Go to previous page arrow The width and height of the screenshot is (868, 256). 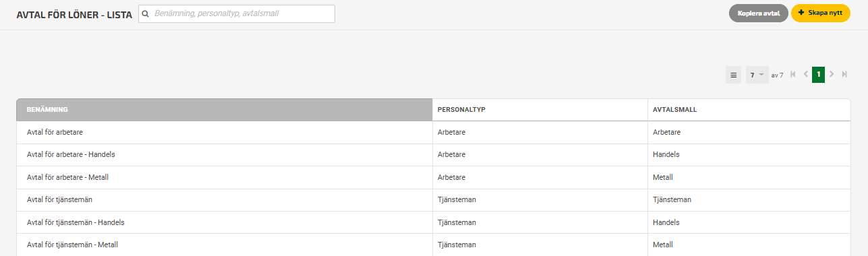pos(806,75)
